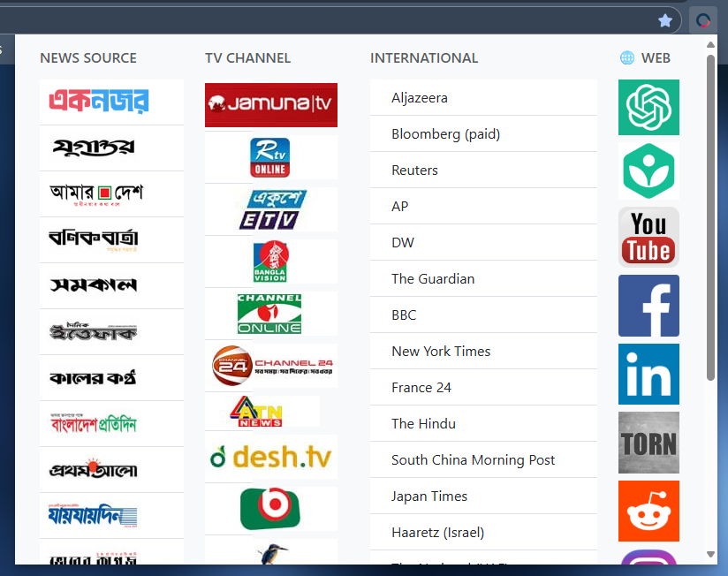
Task: Open the Facebook web shortcut
Action: coord(648,306)
